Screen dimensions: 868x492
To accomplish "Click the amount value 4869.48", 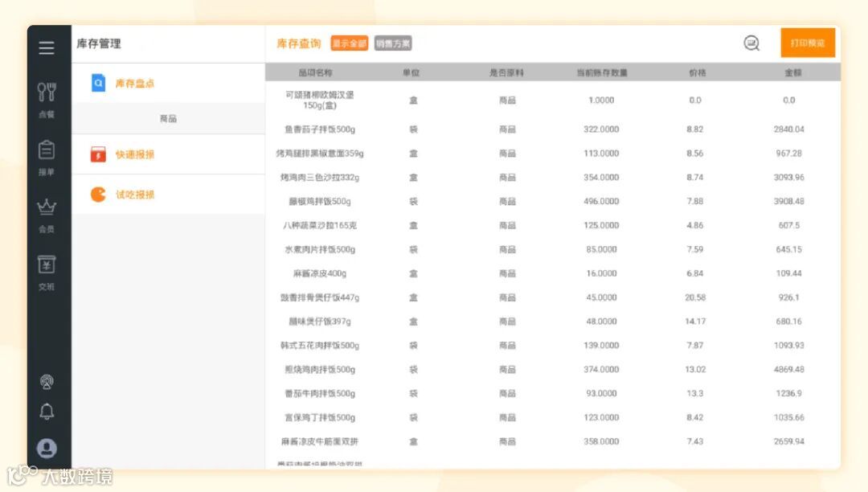I will [x=789, y=370].
